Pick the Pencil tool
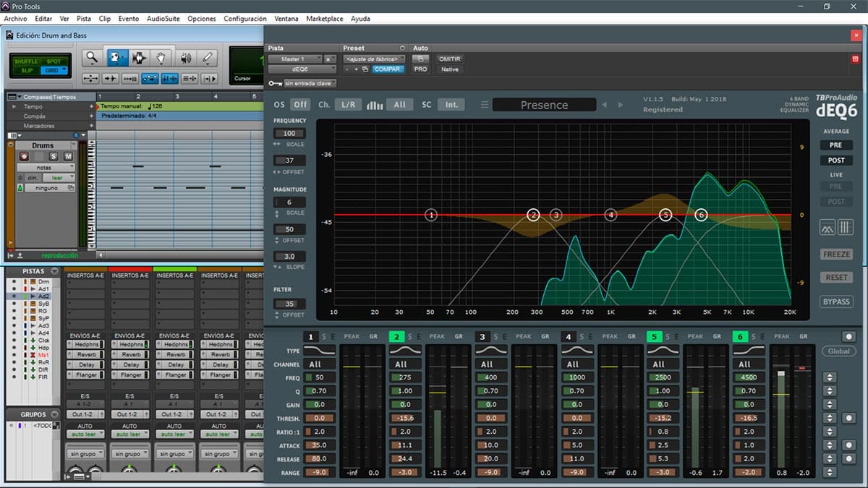The image size is (868, 488). coord(208,58)
